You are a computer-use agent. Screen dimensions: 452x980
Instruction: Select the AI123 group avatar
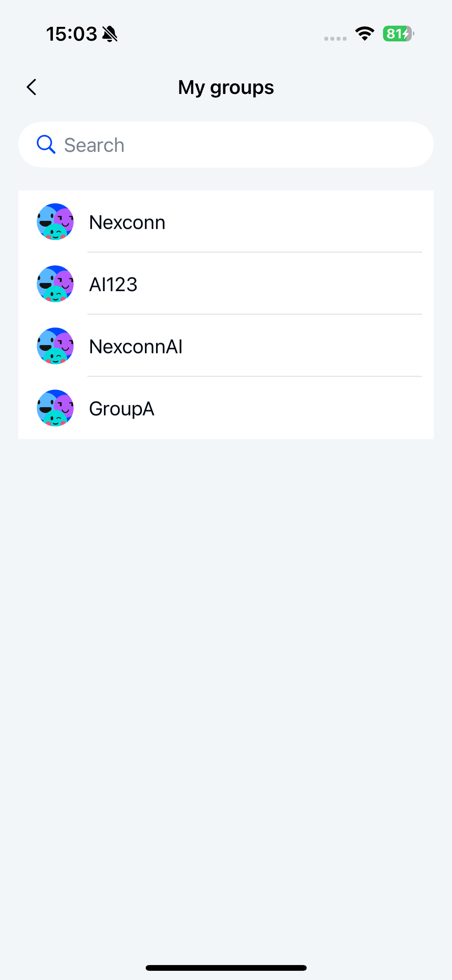[55, 284]
